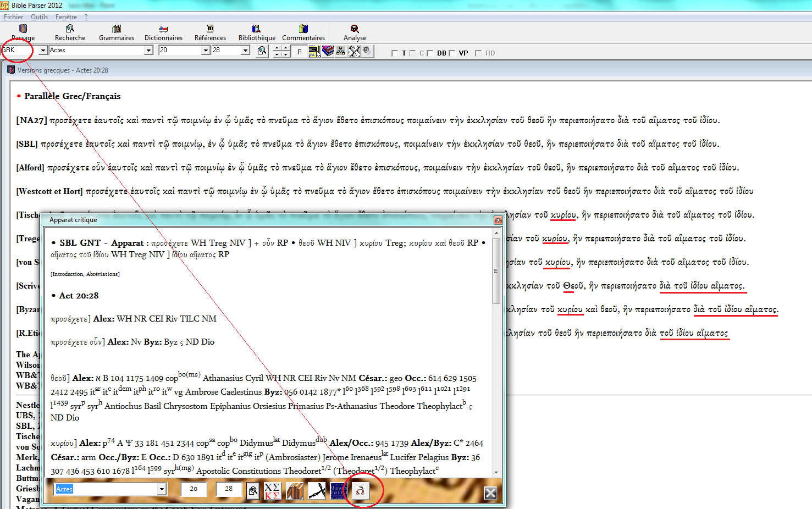
Task: Toggle the DB checkbox
Action: (x=430, y=53)
